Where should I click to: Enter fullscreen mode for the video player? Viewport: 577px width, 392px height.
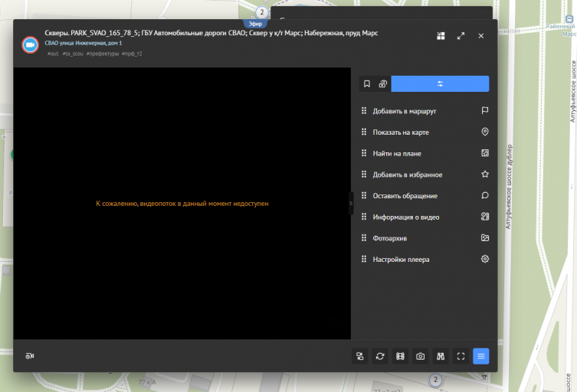pyautogui.click(x=461, y=356)
